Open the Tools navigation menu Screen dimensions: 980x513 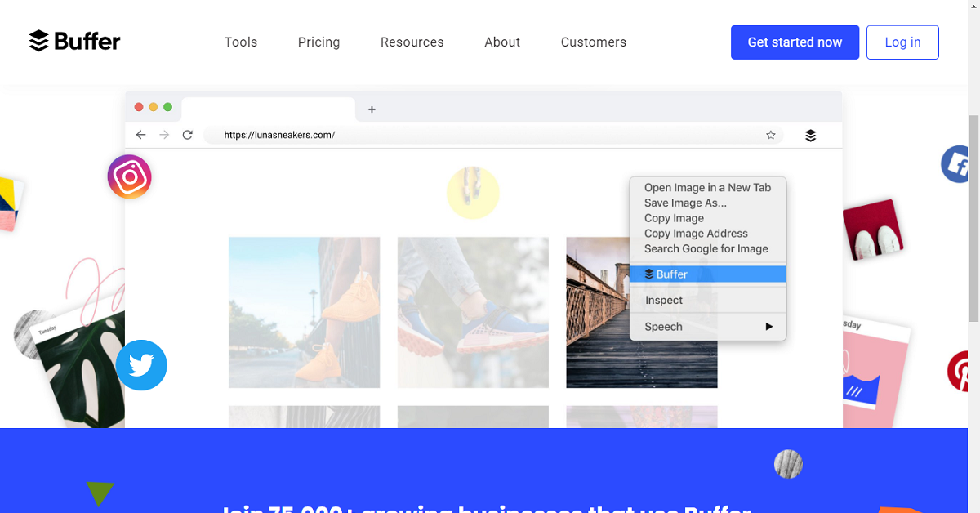[x=241, y=42]
